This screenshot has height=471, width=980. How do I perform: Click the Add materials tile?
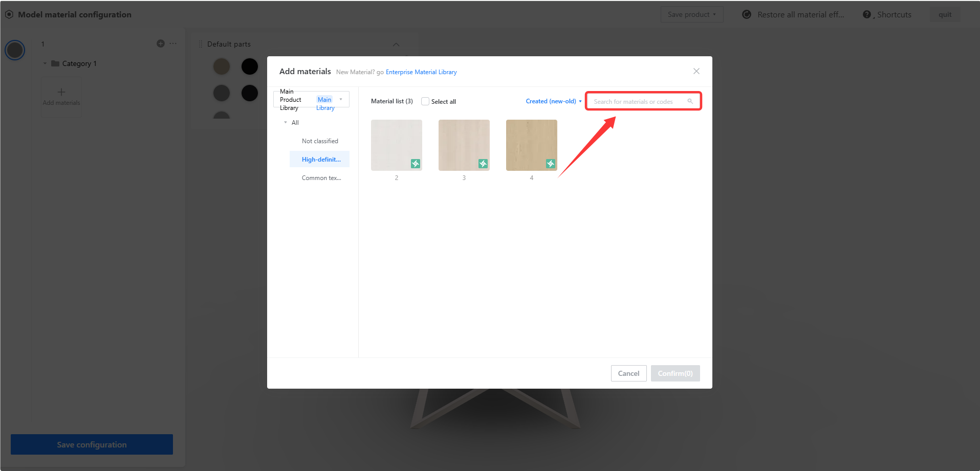tap(61, 97)
